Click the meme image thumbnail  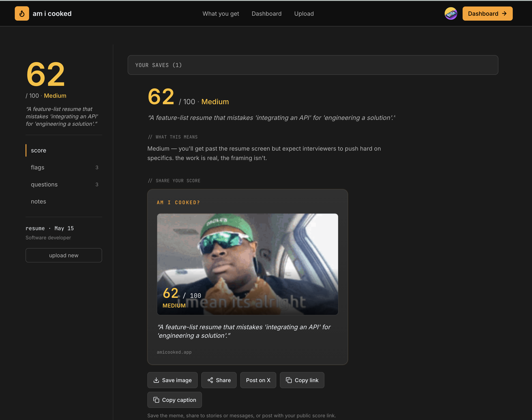tap(247, 264)
